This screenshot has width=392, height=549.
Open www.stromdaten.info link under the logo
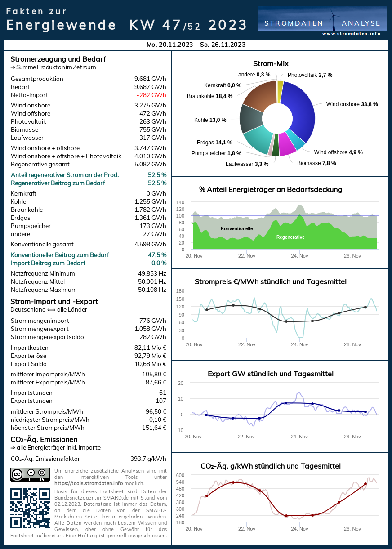click(x=351, y=34)
